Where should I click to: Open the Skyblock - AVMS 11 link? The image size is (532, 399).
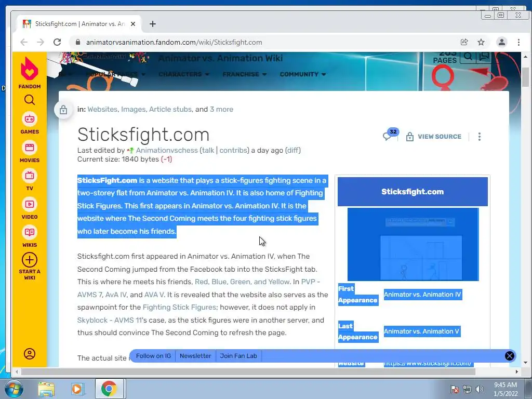pos(109,320)
